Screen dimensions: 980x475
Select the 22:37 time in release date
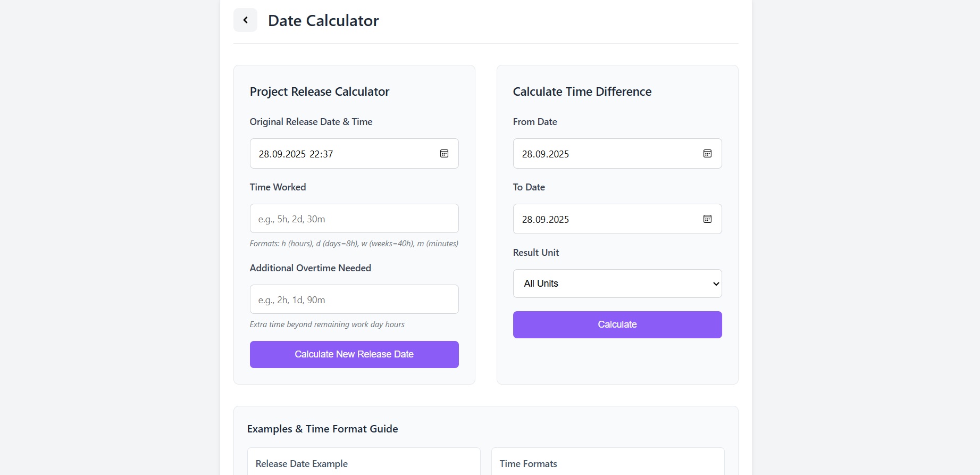pos(321,154)
